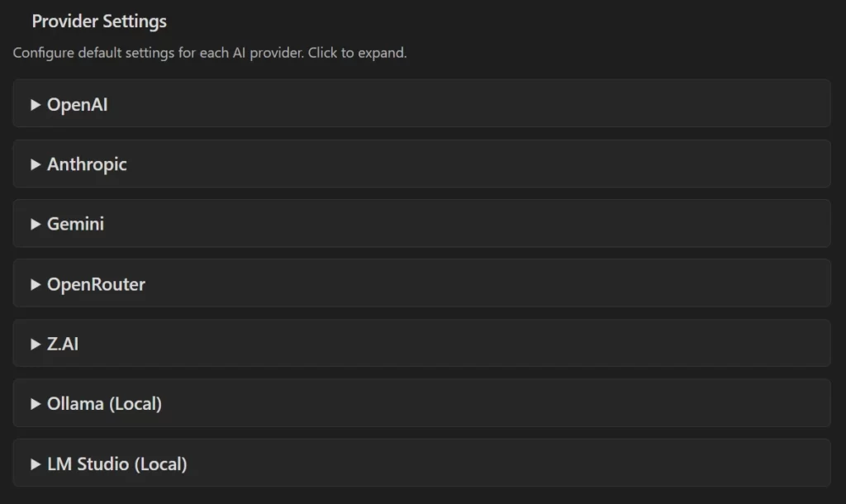Select the Anthropic provider name text
This screenshot has width=846, height=504.
87,164
